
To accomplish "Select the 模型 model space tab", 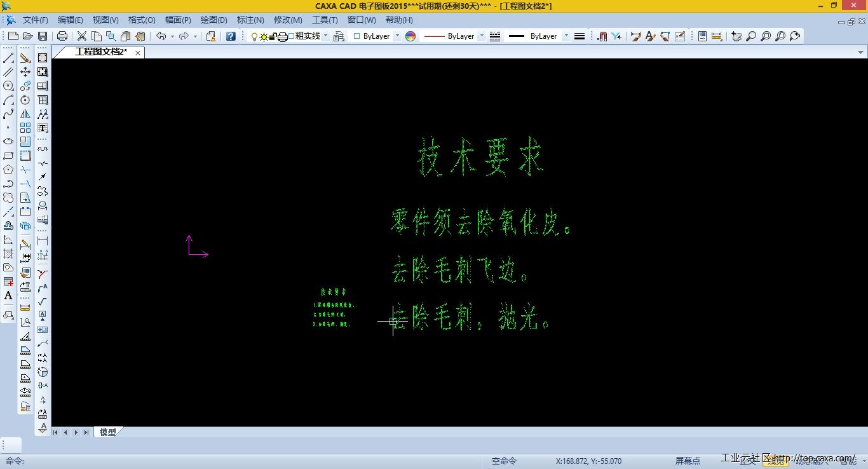I will coord(108,432).
